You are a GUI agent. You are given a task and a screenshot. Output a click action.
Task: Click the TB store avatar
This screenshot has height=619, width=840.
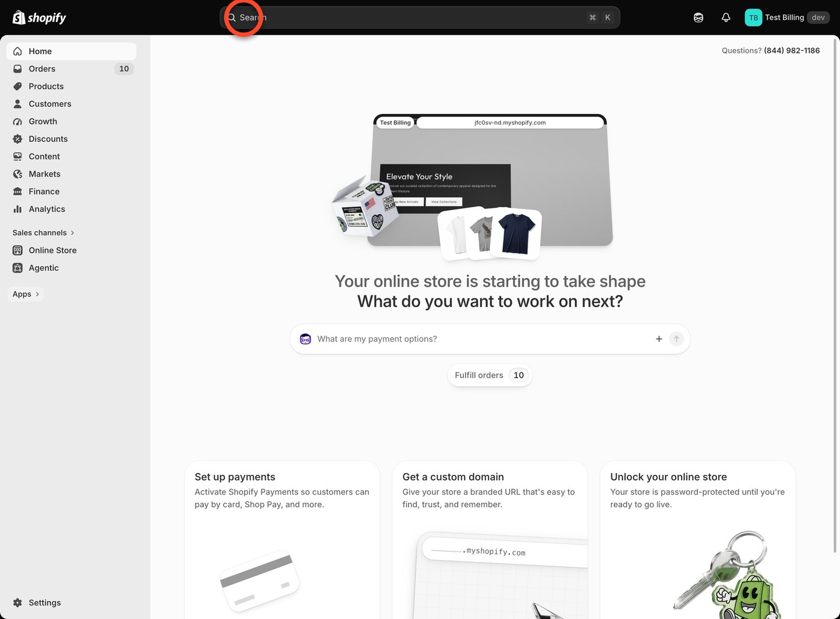tap(753, 17)
